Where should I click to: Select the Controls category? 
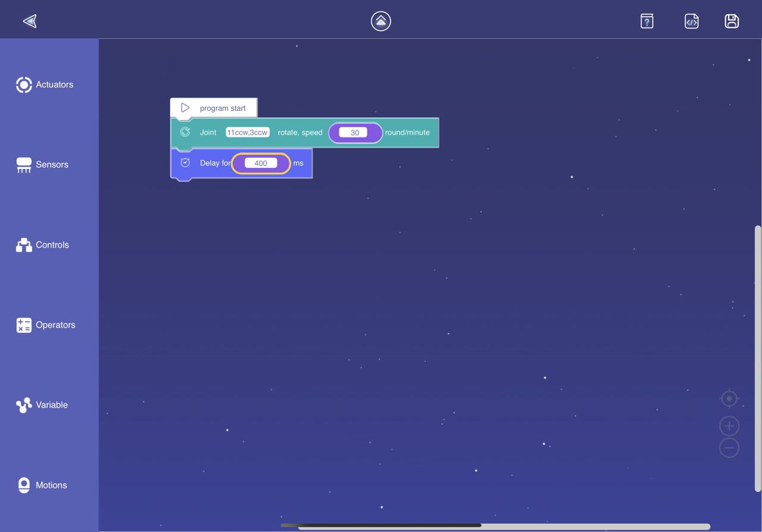pyautogui.click(x=43, y=245)
